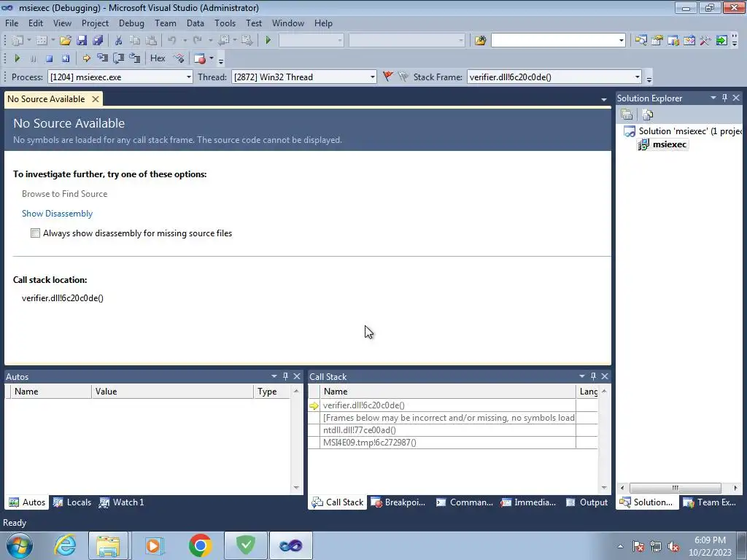This screenshot has height=560, width=747.
Task: Click the Step Out icon
Action: [135, 58]
